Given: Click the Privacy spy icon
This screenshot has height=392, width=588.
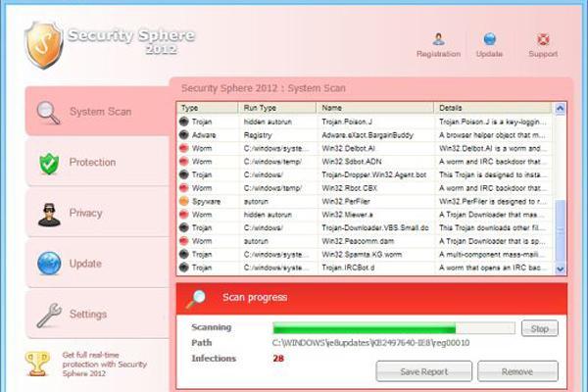Looking at the screenshot, I should [49, 215].
